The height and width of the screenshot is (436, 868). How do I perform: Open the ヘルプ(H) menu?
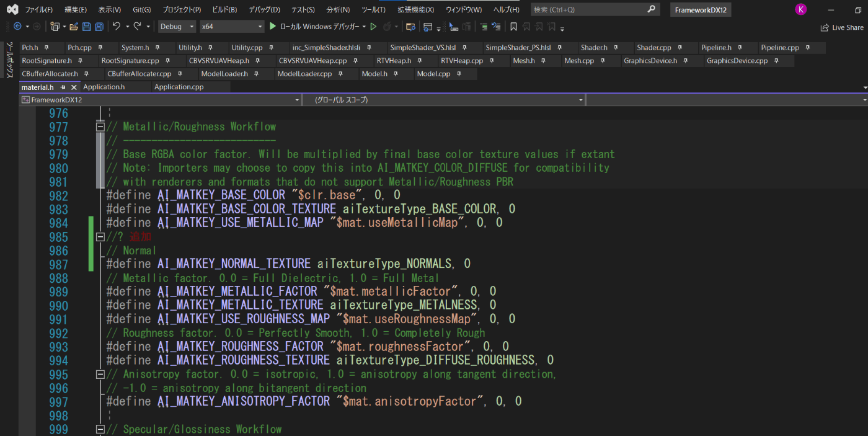click(x=506, y=10)
